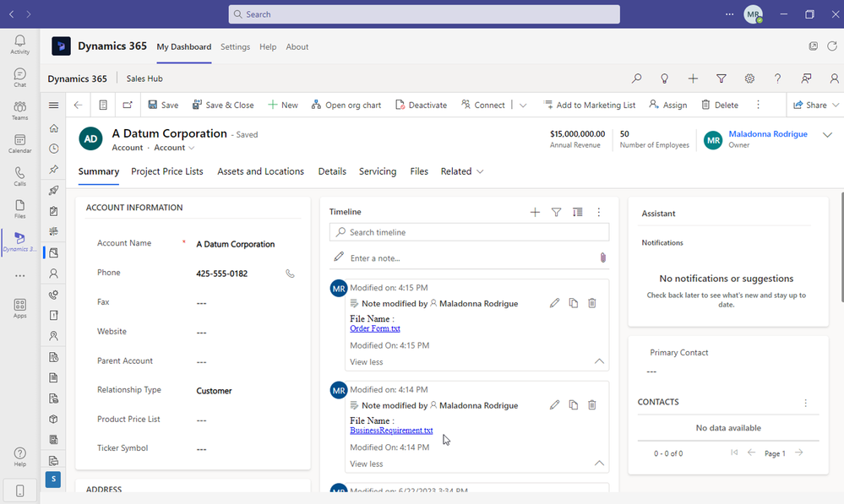Screen dimensions: 844x504
Task: Edit the Order Form.txt note
Action: (x=554, y=303)
